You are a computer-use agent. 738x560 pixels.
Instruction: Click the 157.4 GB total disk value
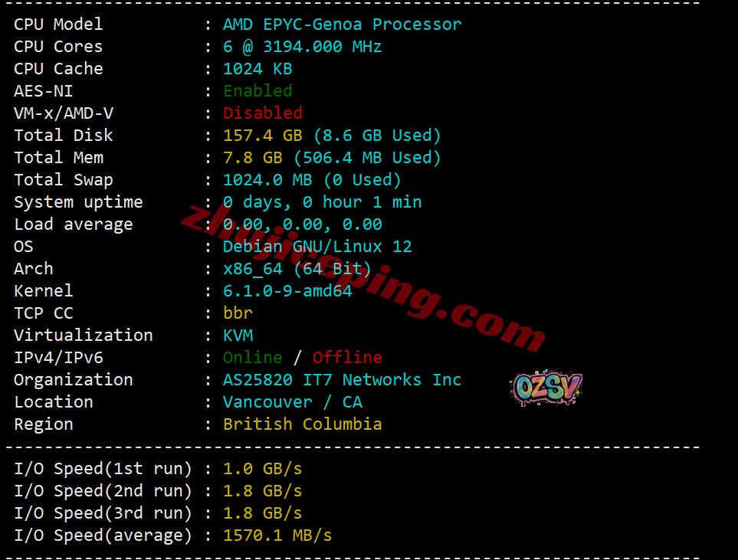click(263, 136)
